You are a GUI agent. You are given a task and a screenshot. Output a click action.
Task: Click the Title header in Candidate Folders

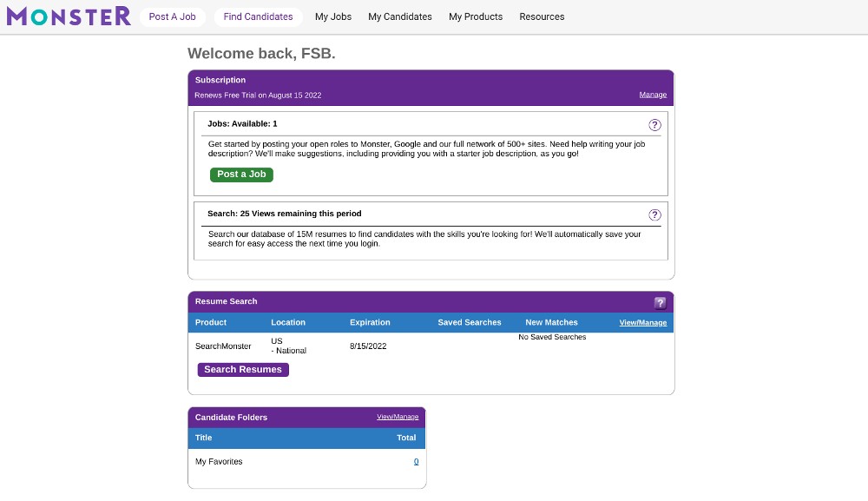(x=203, y=438)
